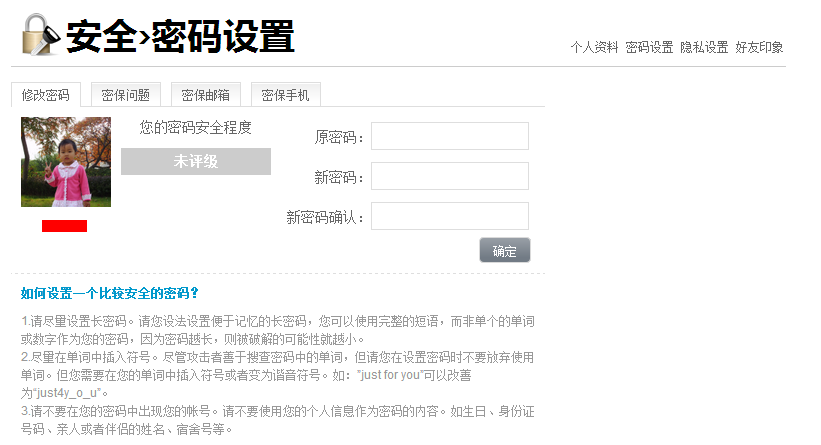Focus the 新密码 input box
Screen dimensions: 821x445
point(450,176)
